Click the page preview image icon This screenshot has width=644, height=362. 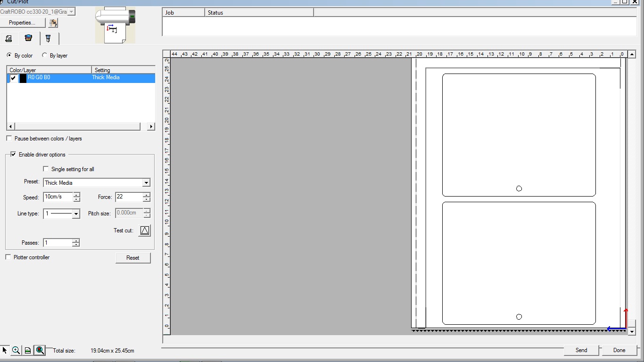[28, 350]
